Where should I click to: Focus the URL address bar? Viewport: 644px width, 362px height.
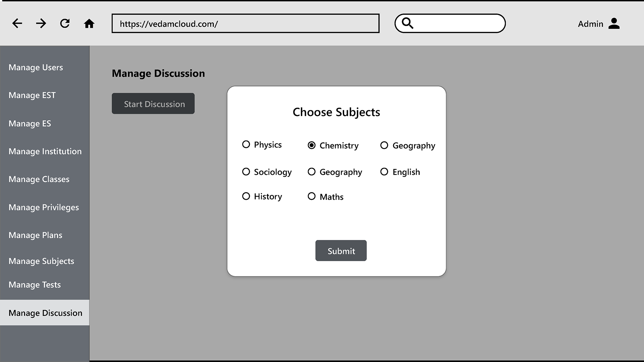[246, 23]
